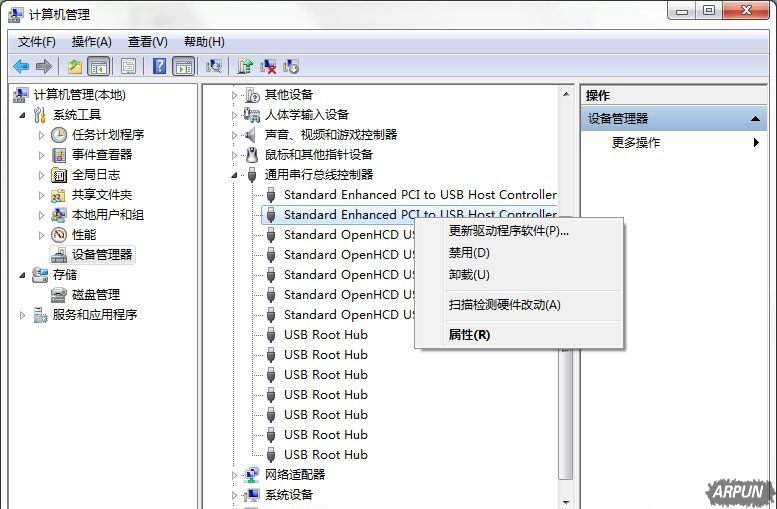Image resolution: width=777 pixels, height=509 pixels.
Task: Expand the 任务计划程序 node arrow
Action: coord(42,135)
